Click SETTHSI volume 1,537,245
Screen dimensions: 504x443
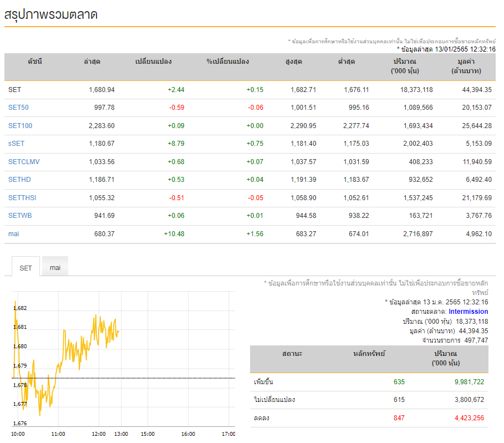point(418,198)
